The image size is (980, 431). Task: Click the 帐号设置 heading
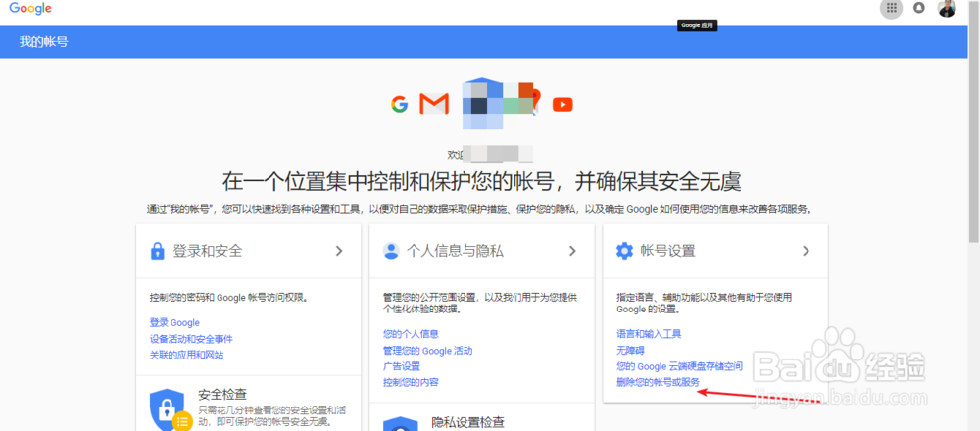coord(668,251)
